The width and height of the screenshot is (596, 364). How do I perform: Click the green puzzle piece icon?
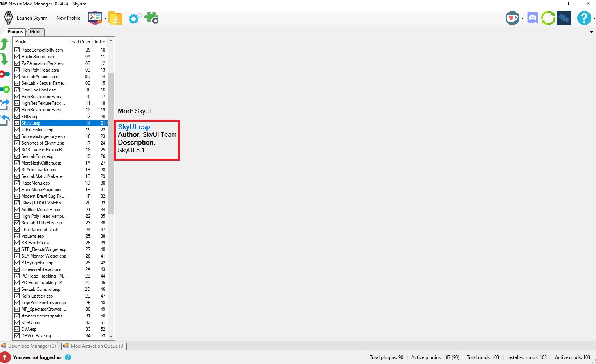pyautogui.click(x=151, y=18)
